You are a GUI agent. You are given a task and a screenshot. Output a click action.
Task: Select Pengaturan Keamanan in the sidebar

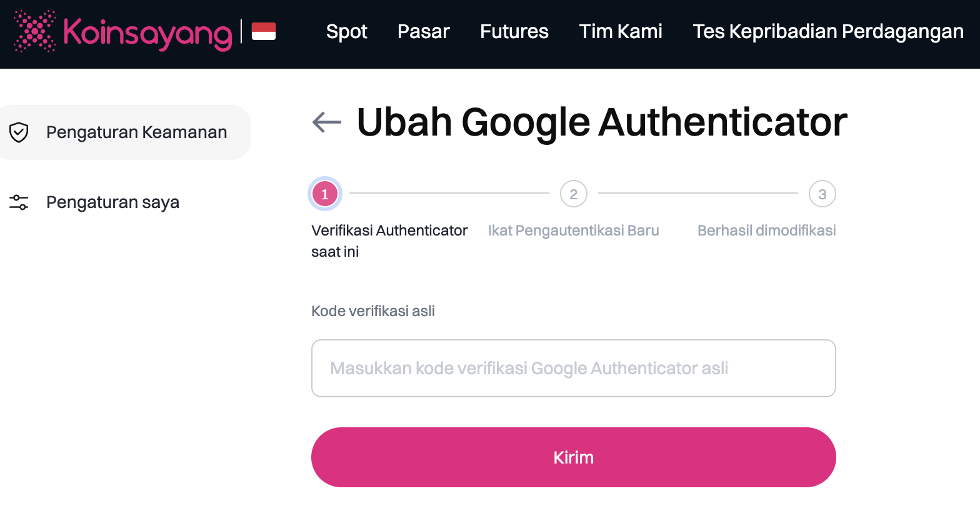136,132
